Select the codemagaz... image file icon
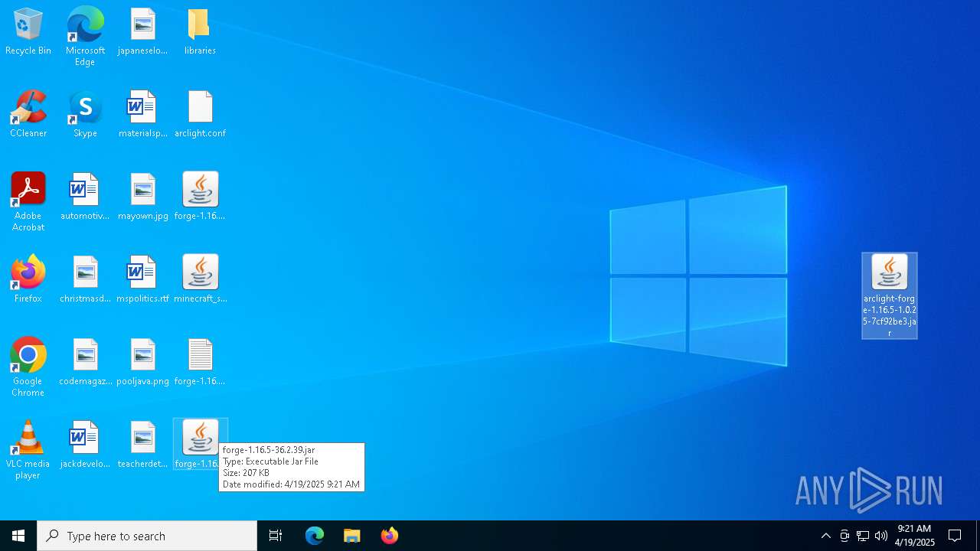Image resolution: width=980 pixels, height=551 pixels. [85, 363]
